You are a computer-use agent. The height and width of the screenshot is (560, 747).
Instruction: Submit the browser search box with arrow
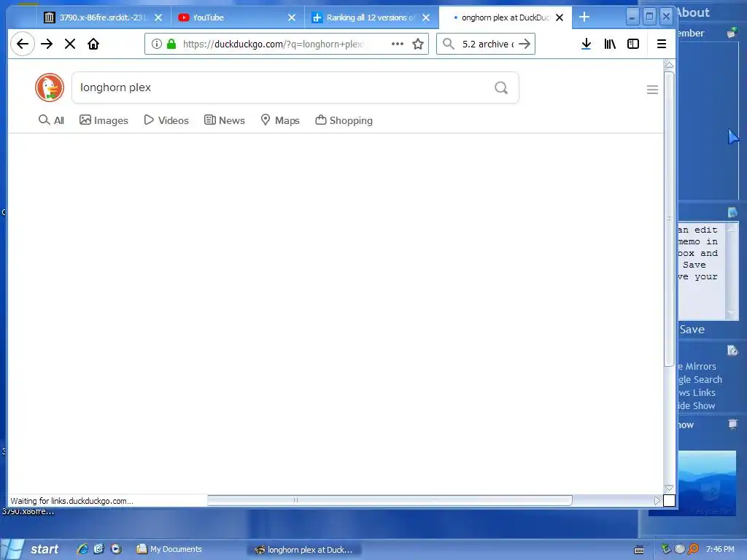pyautogui.click(x=525, y=44)
